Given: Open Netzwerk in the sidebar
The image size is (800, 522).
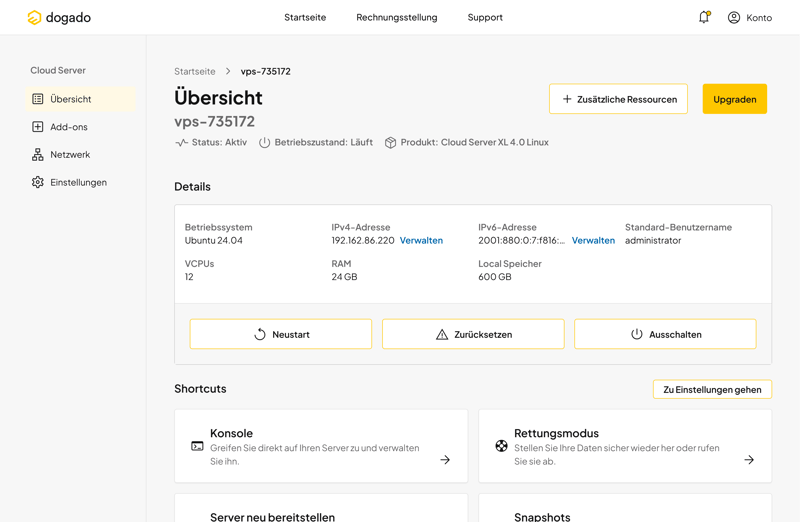Looking at the screenshot, I should pyautogui.click(x=70, y=155).
